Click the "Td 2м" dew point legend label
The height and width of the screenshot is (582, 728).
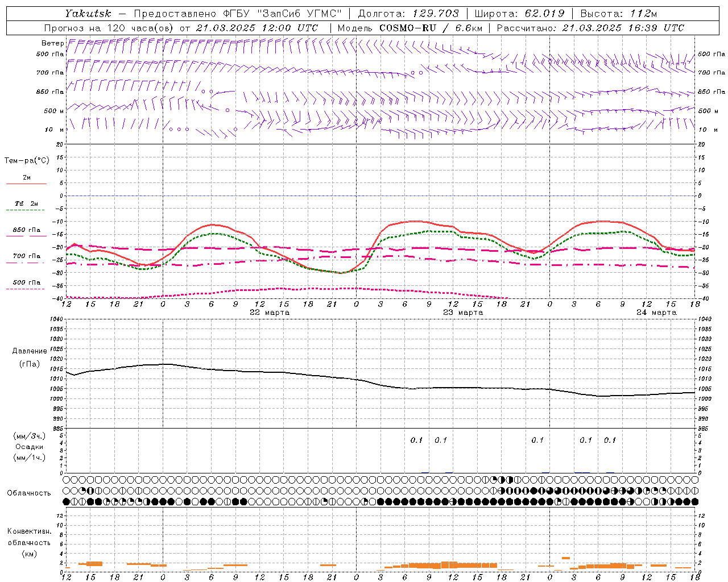(x=26, y=203)
